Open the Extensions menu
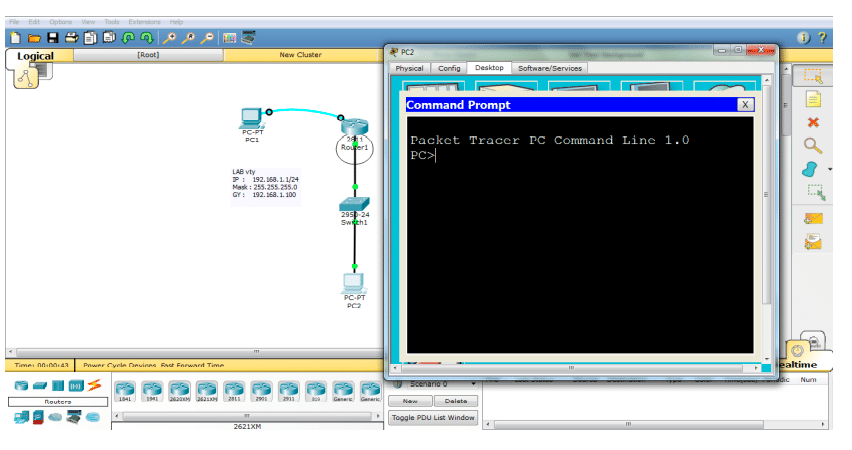Viewport: 852px width, 450px height. [x=144, y=22]
